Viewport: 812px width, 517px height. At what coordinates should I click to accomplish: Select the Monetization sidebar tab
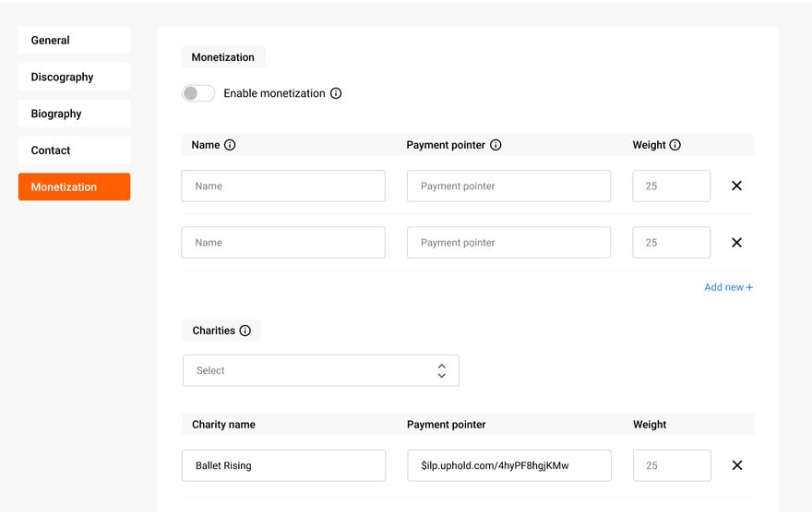(74, 186)
